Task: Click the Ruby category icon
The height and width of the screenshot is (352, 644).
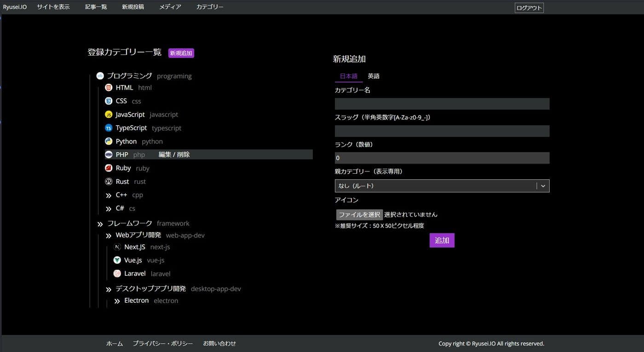Action: [x=108, y=168]
